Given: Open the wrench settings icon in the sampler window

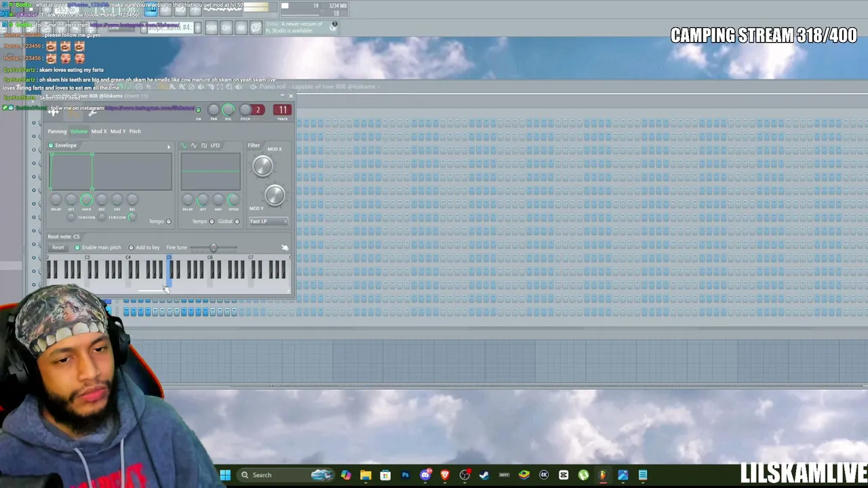Looking at the screenshot, I should 92,113.
